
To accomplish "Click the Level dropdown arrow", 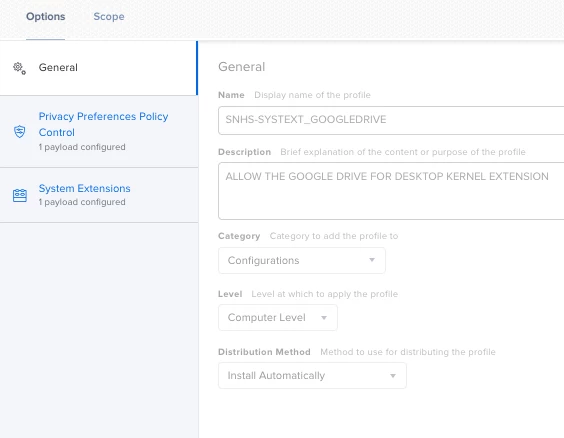I will pos(324,318).
